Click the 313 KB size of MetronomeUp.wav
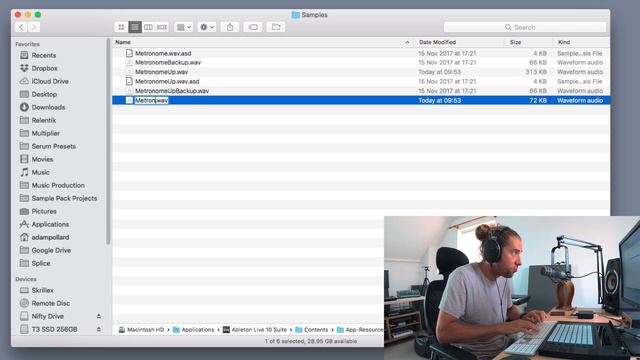The width and height of the screenshot is (640, 360). (536, 72)
